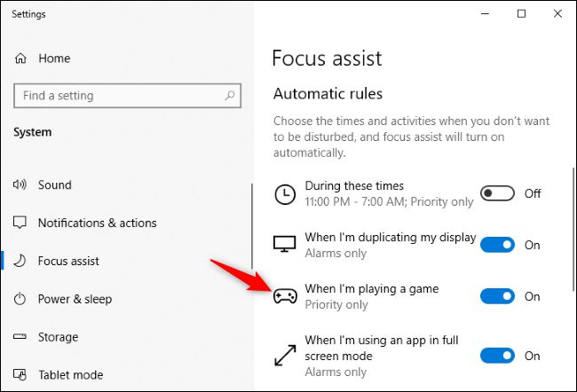Click the Storage drive icon
The image size is (577, 392).
click(20, 336)
